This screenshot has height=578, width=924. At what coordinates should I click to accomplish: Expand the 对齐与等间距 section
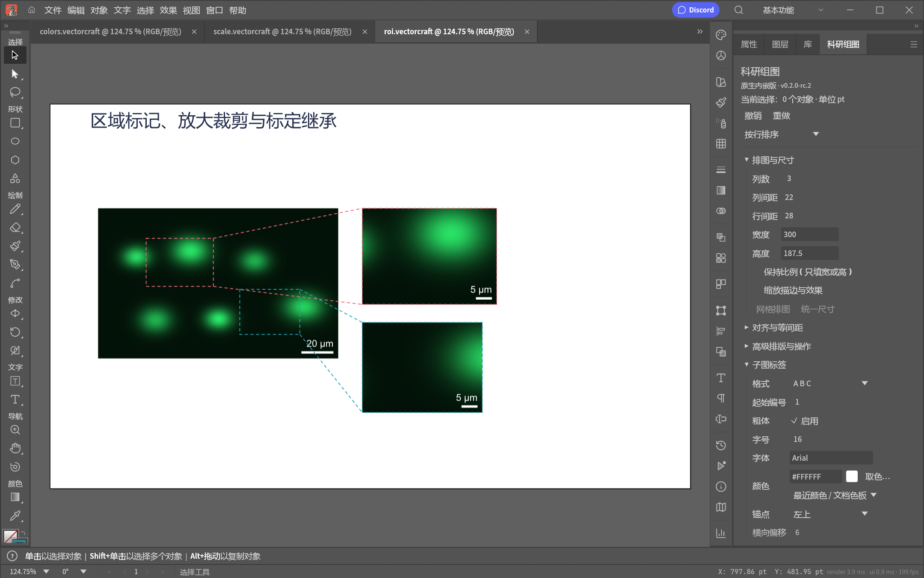[x=777, y=328]
